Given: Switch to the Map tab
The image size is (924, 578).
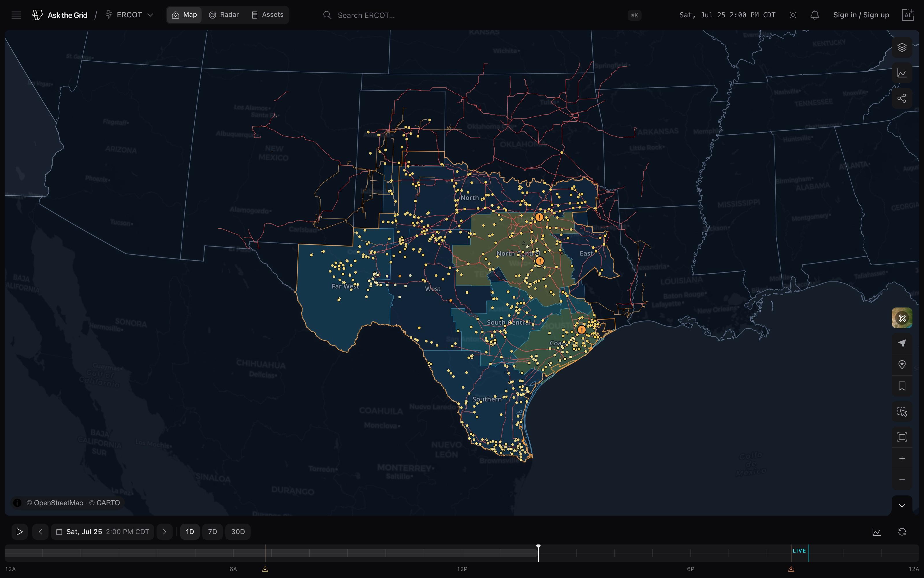Looking at the screenshot, I should (185, 15).
